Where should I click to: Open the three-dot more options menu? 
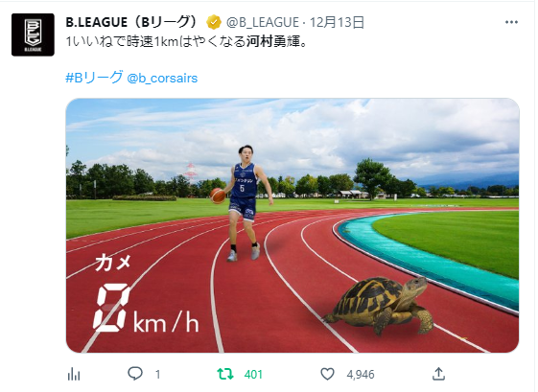(511, 22)
